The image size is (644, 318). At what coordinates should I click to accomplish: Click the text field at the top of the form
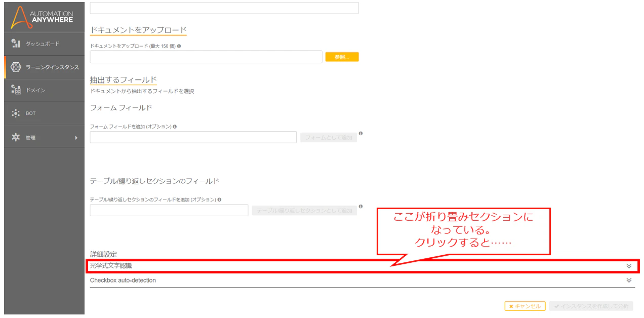224,8
